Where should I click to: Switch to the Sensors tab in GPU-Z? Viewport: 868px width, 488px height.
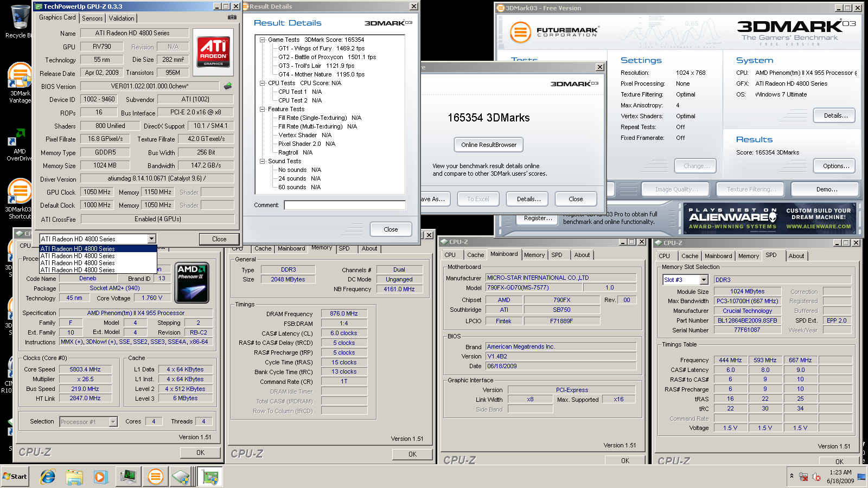[92, 18]
